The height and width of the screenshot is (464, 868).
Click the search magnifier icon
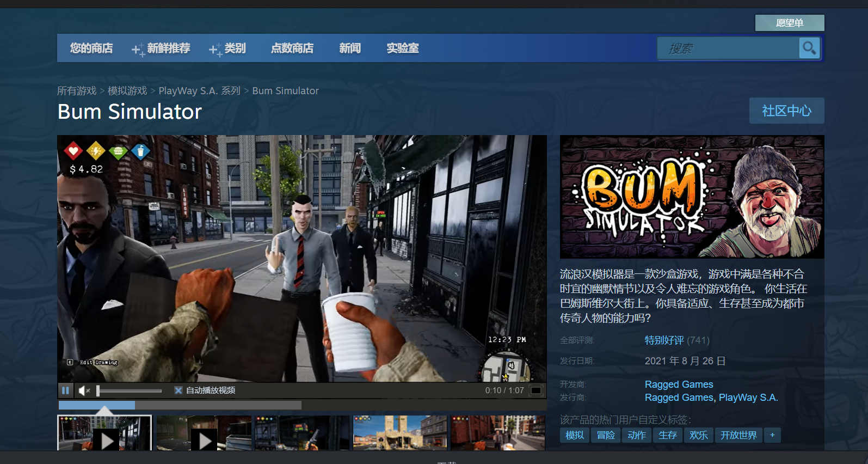[809, 48]
